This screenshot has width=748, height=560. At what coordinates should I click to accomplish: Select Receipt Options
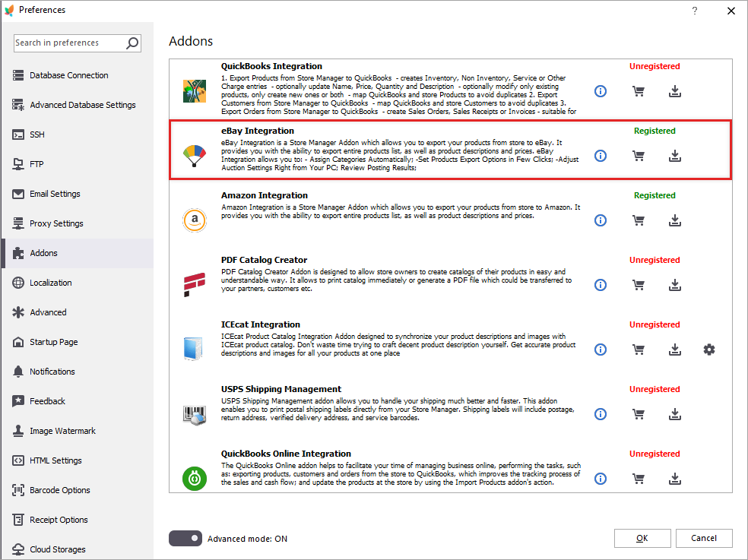click(78, 520)
